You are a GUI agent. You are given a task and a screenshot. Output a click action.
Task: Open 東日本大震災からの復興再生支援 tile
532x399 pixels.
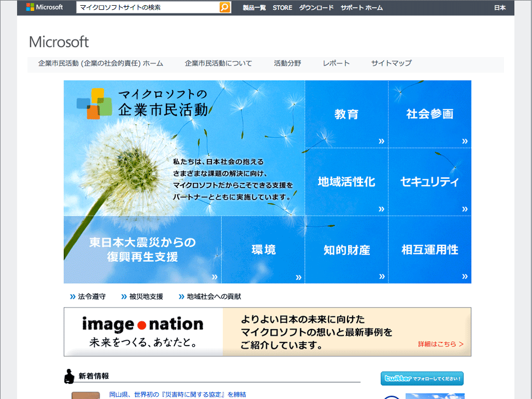coord(142,250)
